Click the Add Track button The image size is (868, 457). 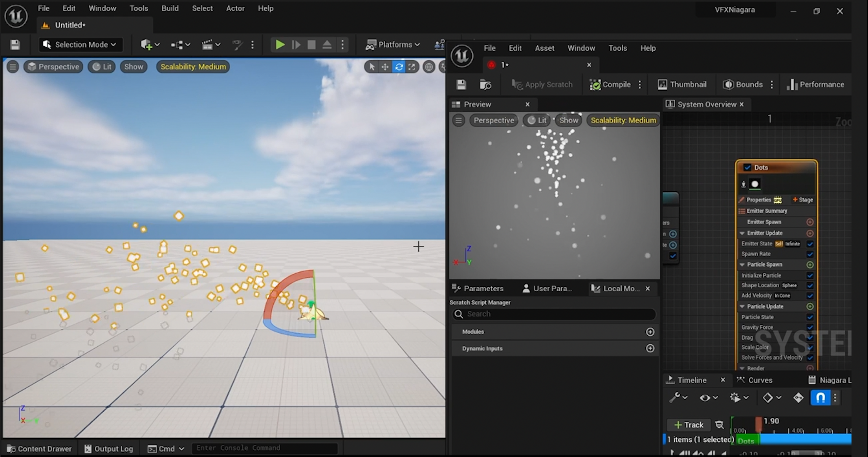[x=689, y=425]
